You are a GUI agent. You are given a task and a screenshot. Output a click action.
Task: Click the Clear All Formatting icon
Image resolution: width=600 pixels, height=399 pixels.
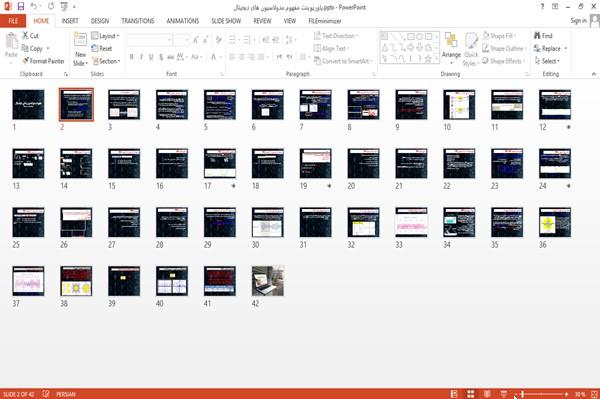pyautogui.click(x=218, y=39)
